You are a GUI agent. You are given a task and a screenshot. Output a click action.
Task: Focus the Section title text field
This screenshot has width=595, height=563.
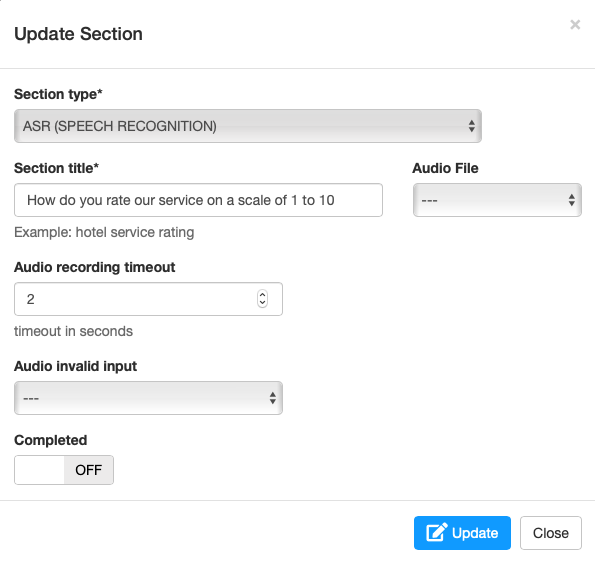click(x=198, y=200)
